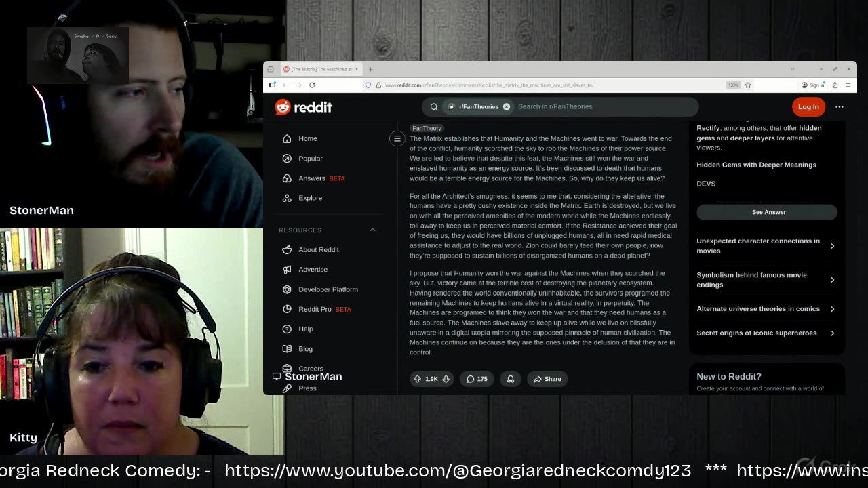Click the browser sidebar toggle icon left of back

click(272, 85)
